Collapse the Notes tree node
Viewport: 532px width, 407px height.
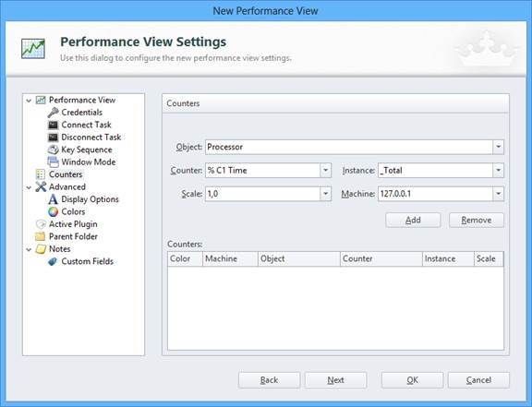[x=29, y=249]
